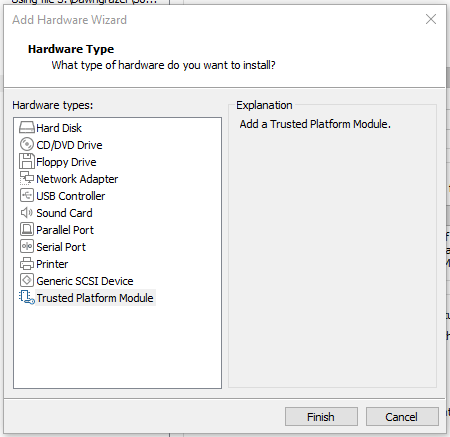Click the Hard Disk drive icon

(x=27, y=128)
